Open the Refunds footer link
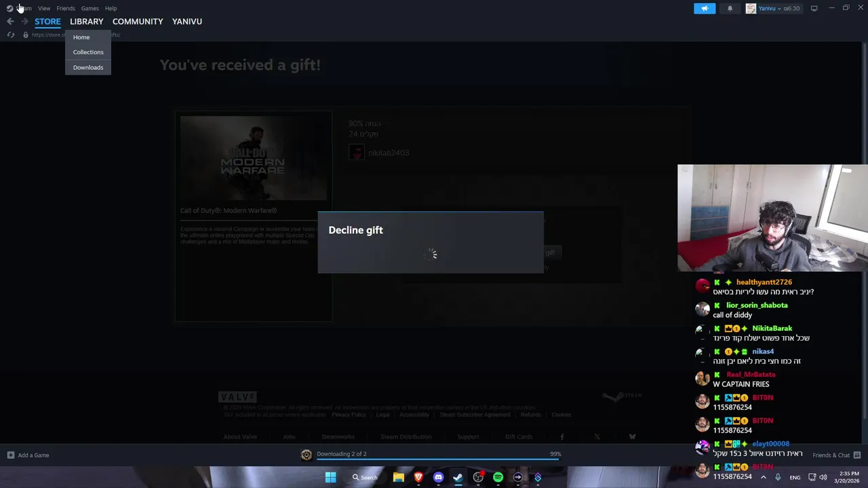 [x=531, y=415]
